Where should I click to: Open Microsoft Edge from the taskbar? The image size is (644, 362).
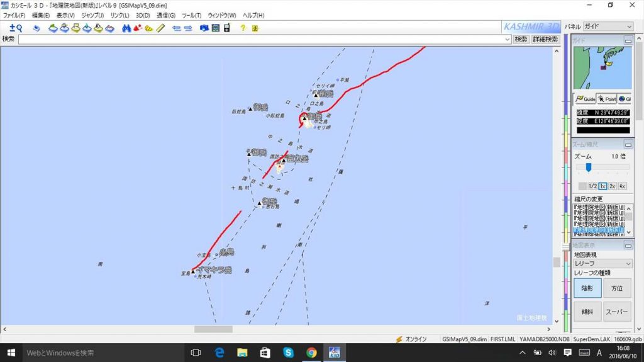click(x=219, y=353)
